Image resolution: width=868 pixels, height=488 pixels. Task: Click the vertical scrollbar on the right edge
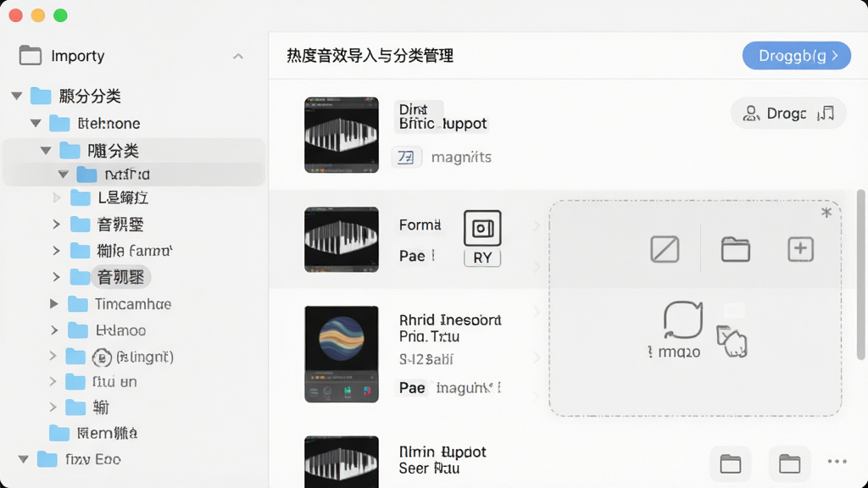coord(860,275)
